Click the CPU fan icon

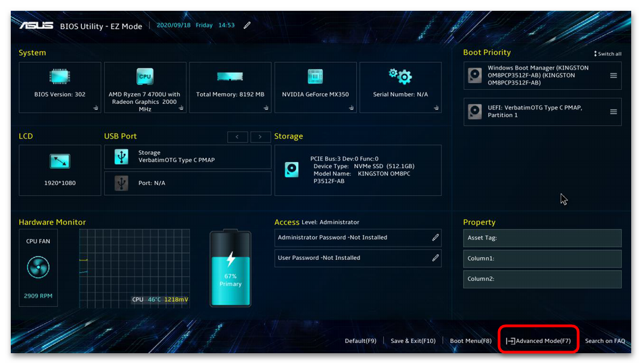tap(38, 267)
